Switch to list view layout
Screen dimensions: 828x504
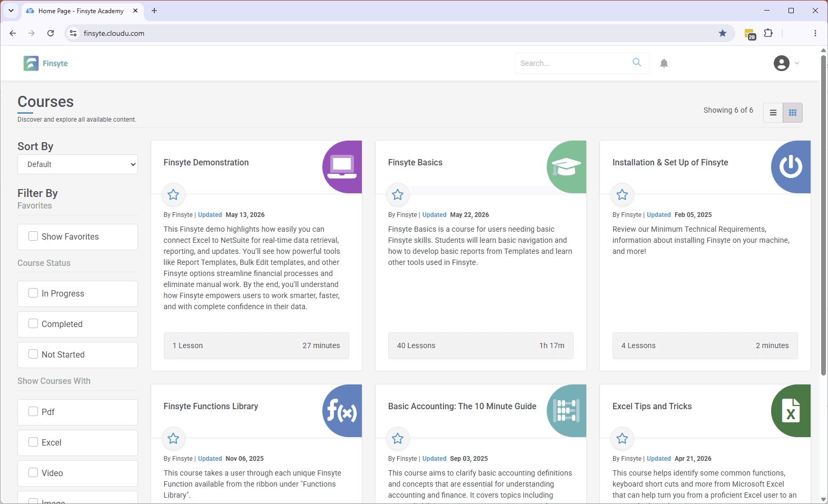(773, 113)
